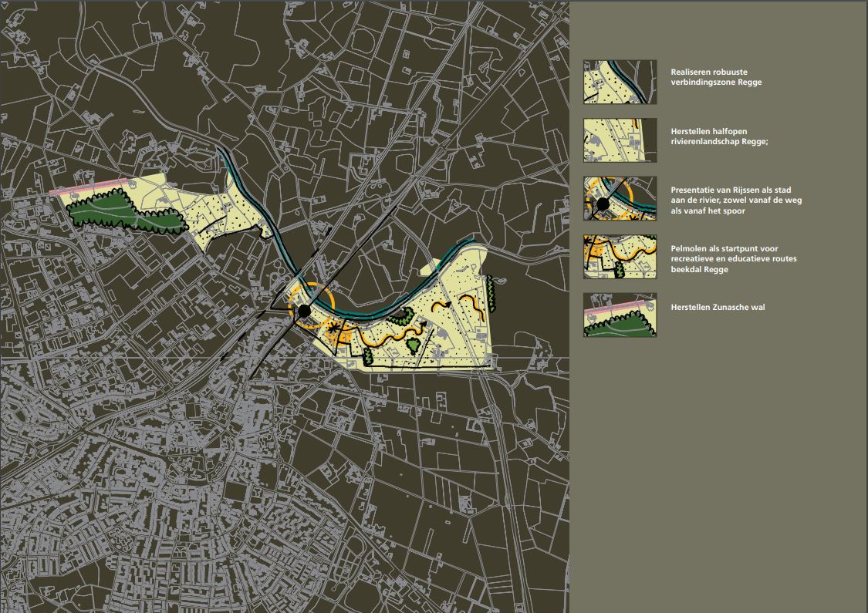The width and height of the screenshot is (868, 613).
Task: Click the black dot marker on the map
Action: pyautogui.click(x=305, y=310)
